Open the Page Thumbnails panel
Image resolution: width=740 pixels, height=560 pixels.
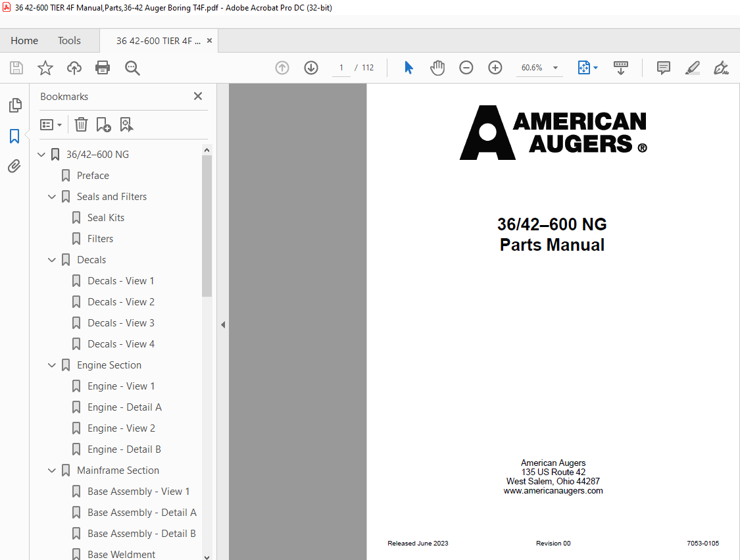(15, 105)
